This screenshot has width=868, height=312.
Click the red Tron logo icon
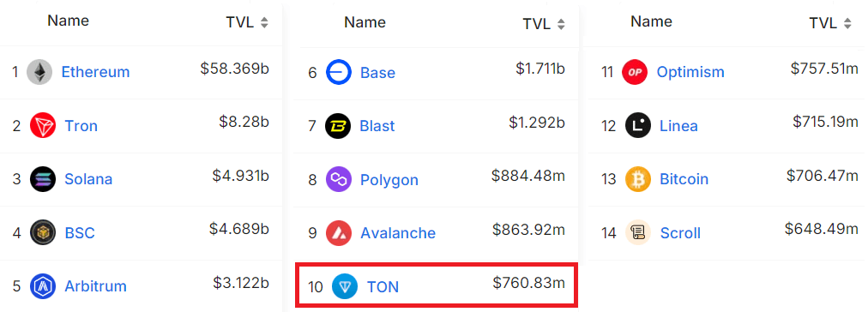43,126
